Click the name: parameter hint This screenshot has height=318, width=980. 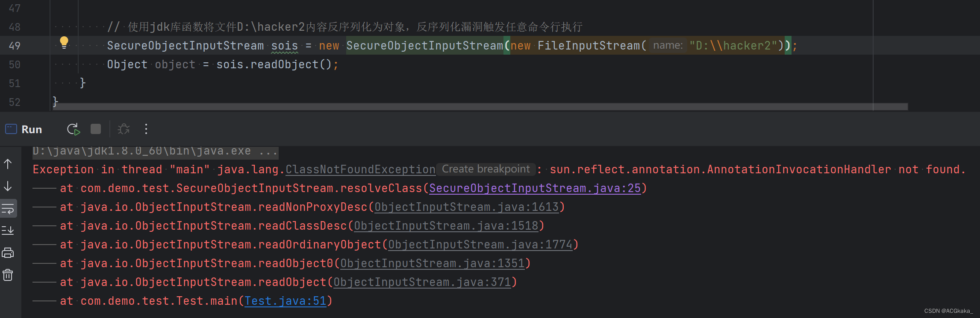(668, 45)
